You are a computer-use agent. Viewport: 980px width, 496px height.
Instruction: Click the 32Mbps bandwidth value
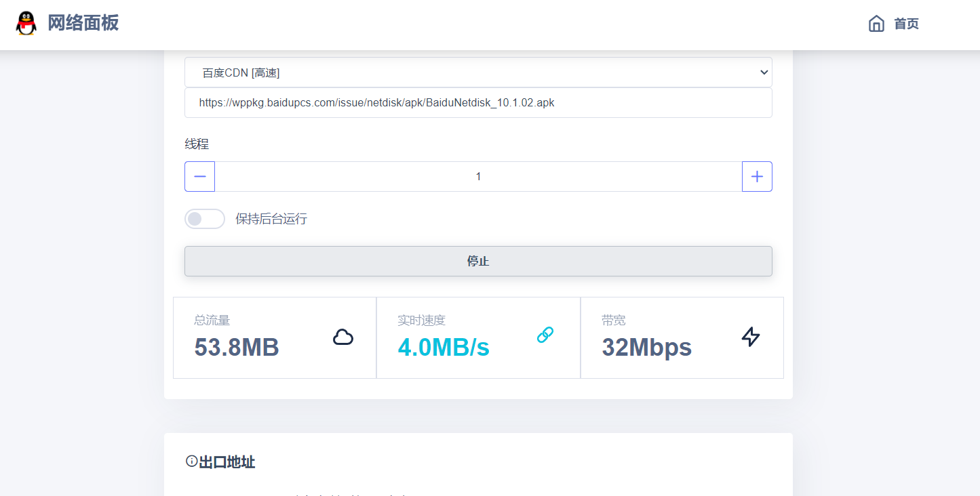pos(646,348)
